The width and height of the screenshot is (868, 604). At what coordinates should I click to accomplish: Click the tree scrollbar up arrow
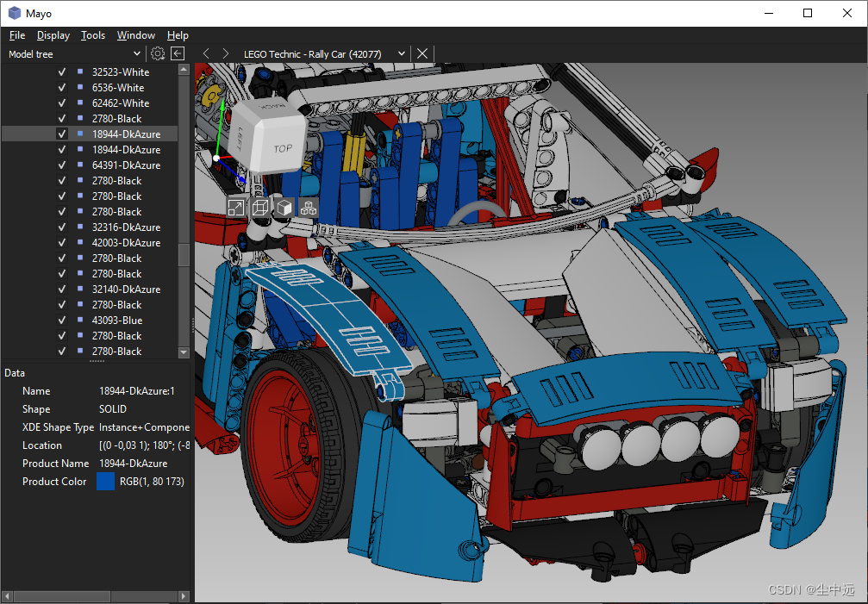pos(184,69)
